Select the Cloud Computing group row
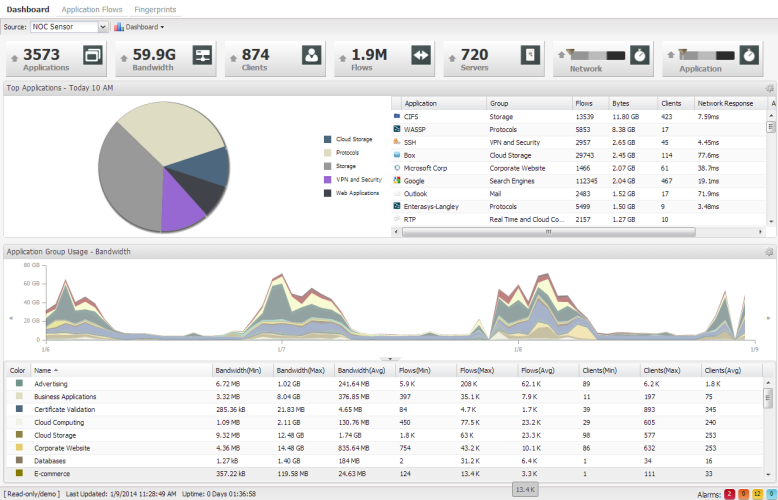The height and width of the screenshot is (500, 778). point(384,422)
